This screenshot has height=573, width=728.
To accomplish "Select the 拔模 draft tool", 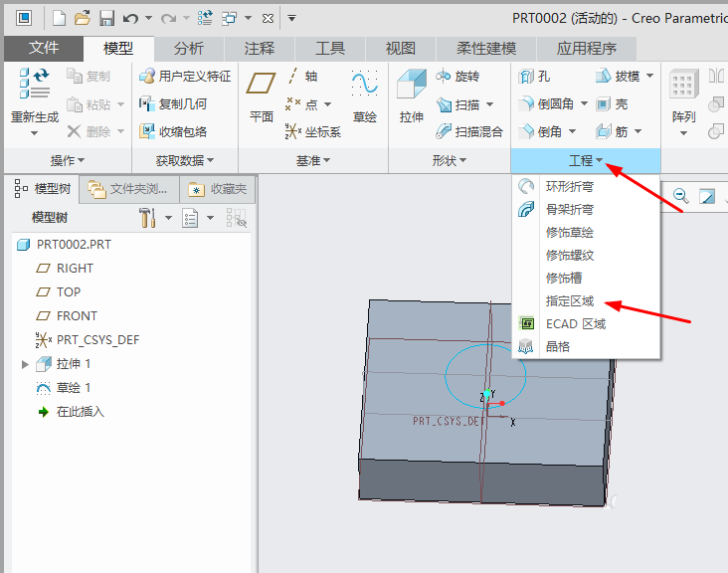I will point(618,76).
